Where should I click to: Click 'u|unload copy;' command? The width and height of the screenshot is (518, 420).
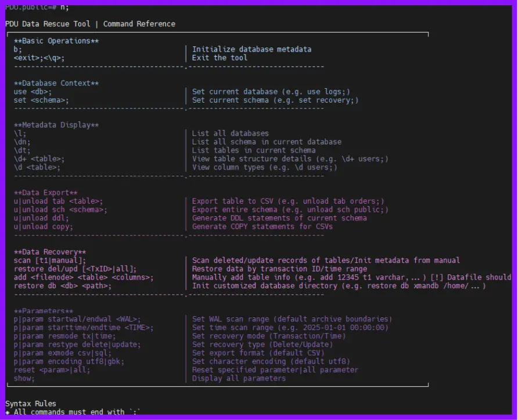pyautogui.click(x=44, y=227)
